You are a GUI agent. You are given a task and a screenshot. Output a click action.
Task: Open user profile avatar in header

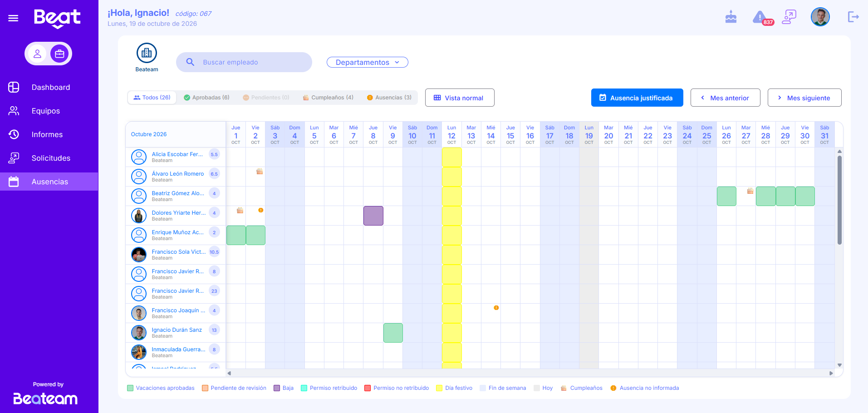point(820,17)
